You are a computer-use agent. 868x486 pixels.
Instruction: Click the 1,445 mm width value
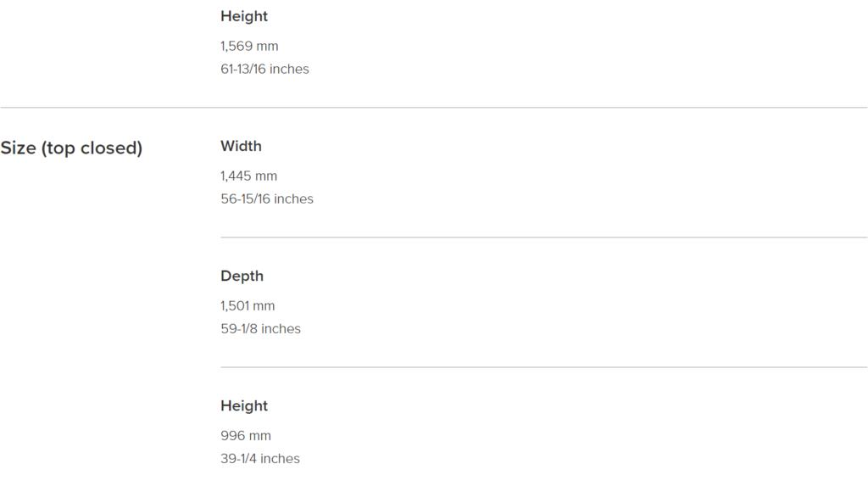(248, 176)
